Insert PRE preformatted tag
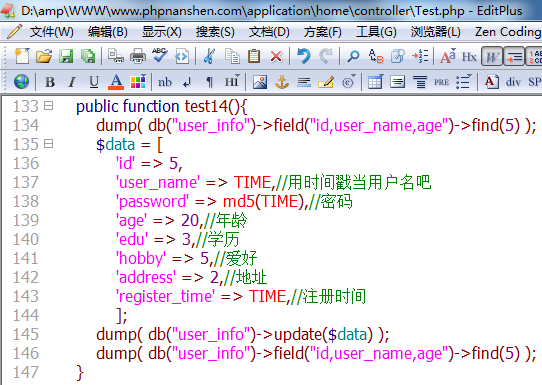542x385 pixels. [x=441, y=82]
